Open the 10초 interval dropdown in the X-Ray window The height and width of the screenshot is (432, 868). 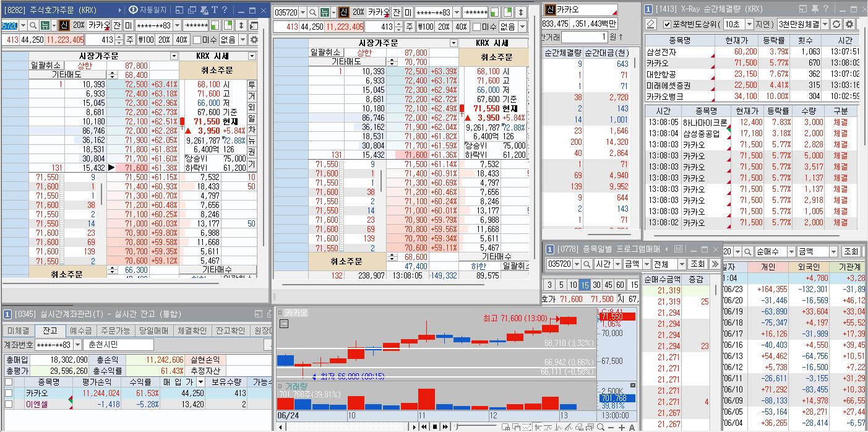coord(749,24)
